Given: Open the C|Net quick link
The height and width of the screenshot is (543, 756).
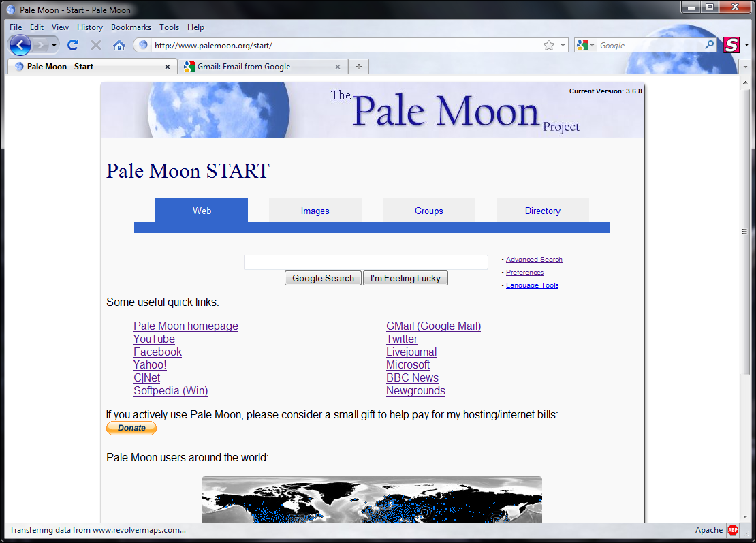Looking at the screenshot, I should pyautogui.click(x=146, y=378).
